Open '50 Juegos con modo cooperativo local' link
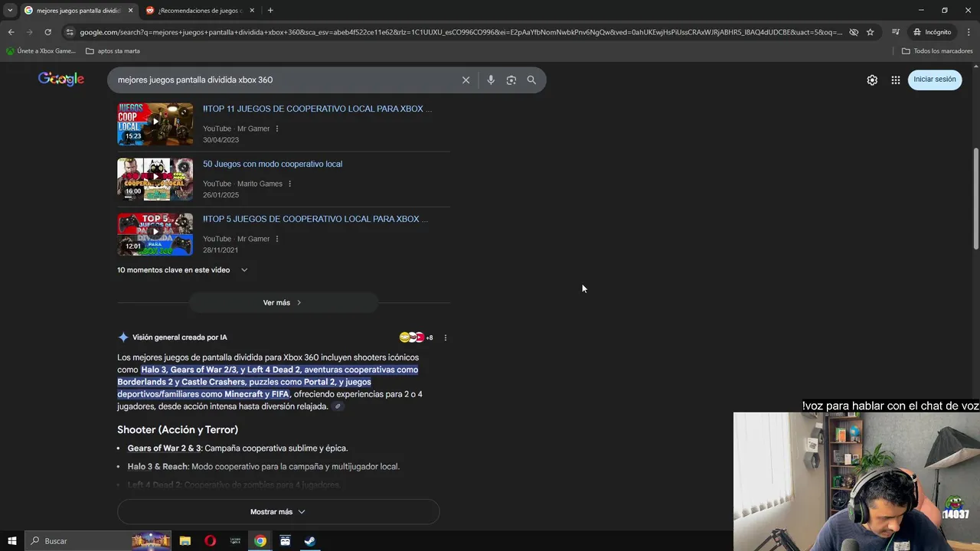Screen dimensions: 980x551 coord(273,164)
